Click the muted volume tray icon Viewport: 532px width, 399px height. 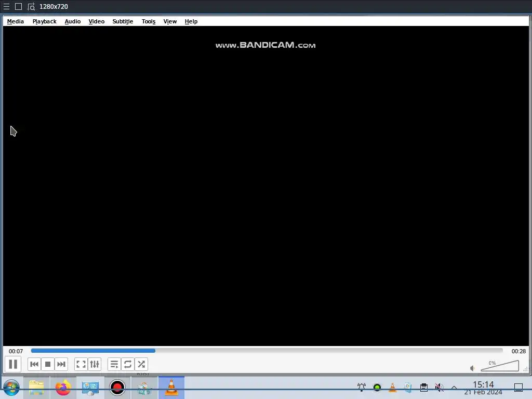pos(440,387)
